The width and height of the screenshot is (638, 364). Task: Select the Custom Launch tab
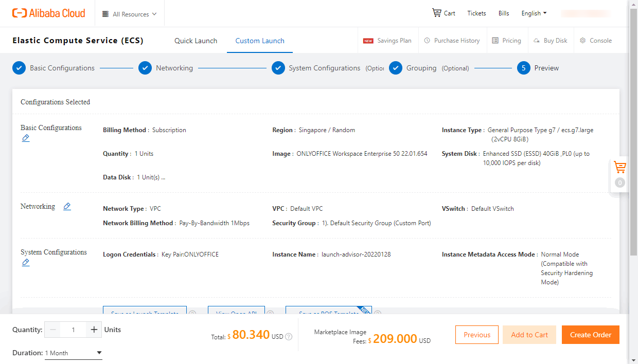259,40
